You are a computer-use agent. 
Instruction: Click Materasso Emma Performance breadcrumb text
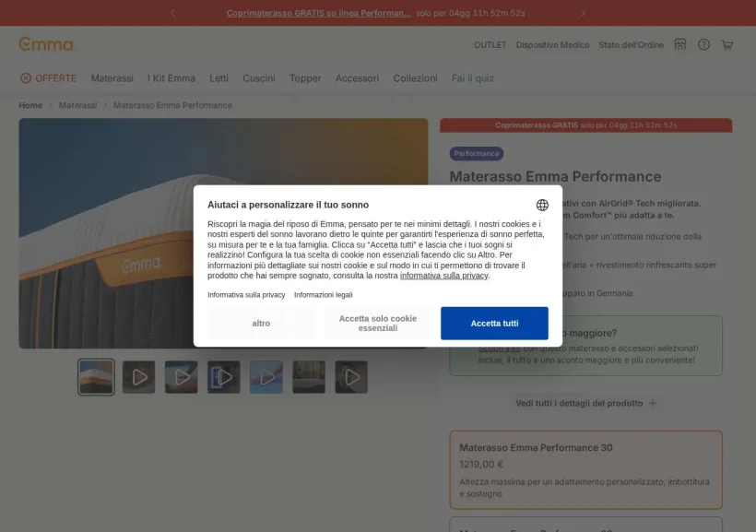[x=172, y=105]
